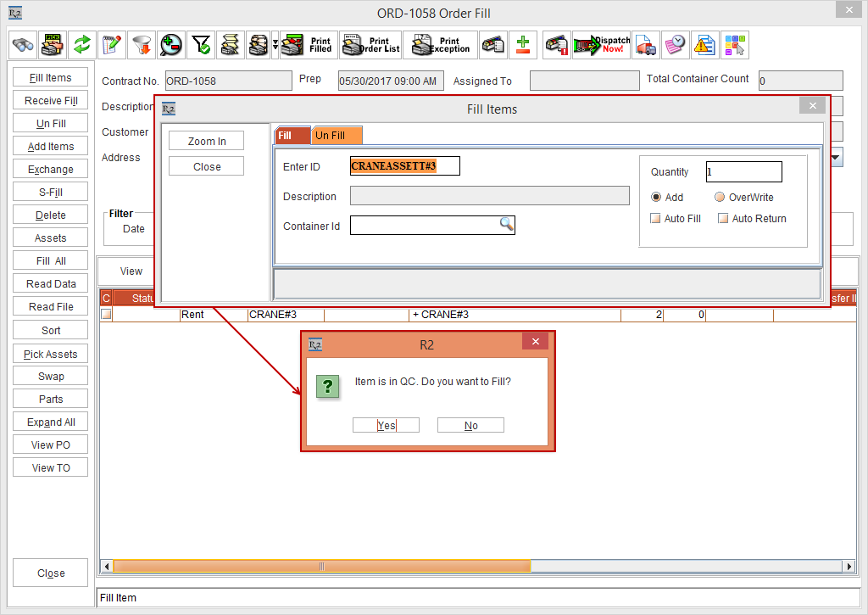Click Yes in the QC confirmation dialog

386,425
